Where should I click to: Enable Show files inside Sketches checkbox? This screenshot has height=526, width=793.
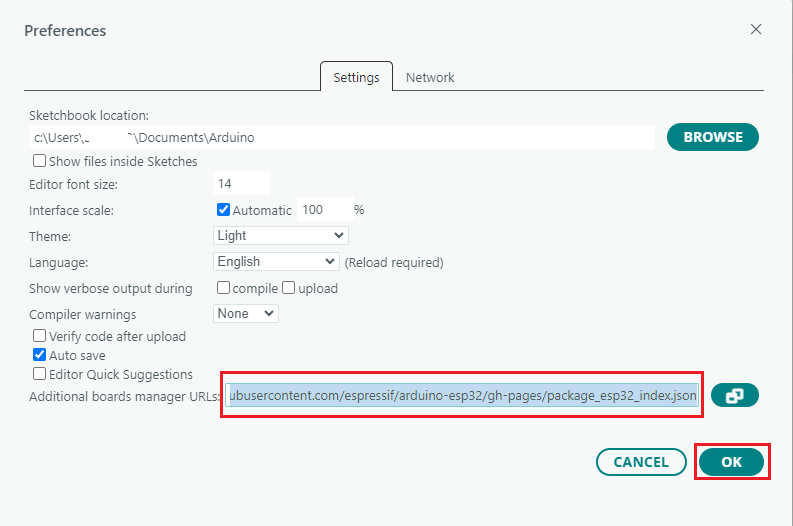(39, 161)
